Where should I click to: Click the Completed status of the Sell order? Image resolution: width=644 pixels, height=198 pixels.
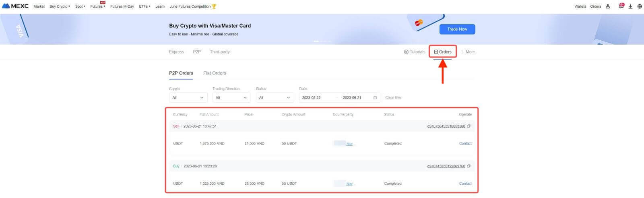[x=393, y=144]
